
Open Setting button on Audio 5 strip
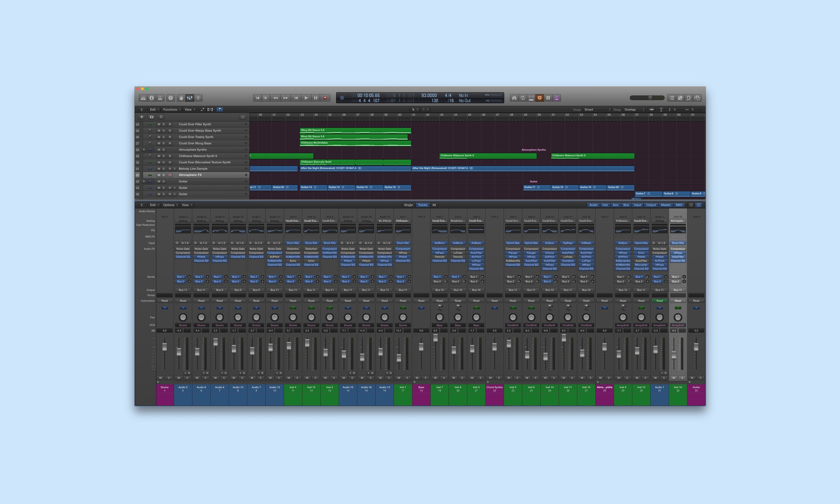(183, 221)
